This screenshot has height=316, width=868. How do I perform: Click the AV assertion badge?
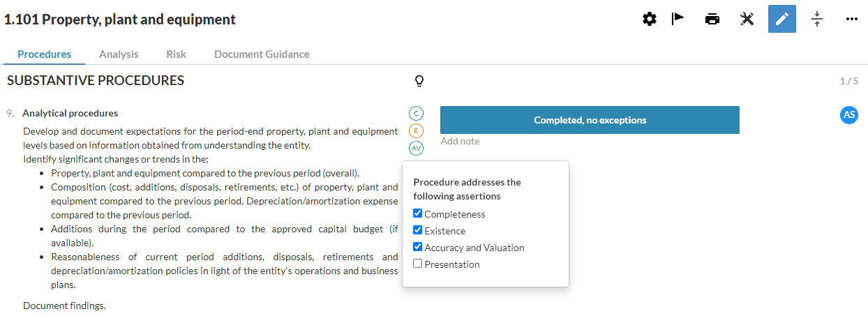[x=417, y=149]
